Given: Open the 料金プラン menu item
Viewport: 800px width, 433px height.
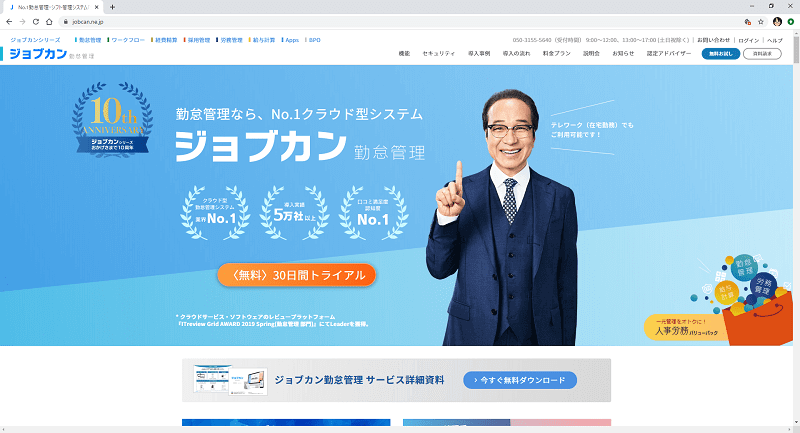Looking at the screenshot, I should pos(557,54).
